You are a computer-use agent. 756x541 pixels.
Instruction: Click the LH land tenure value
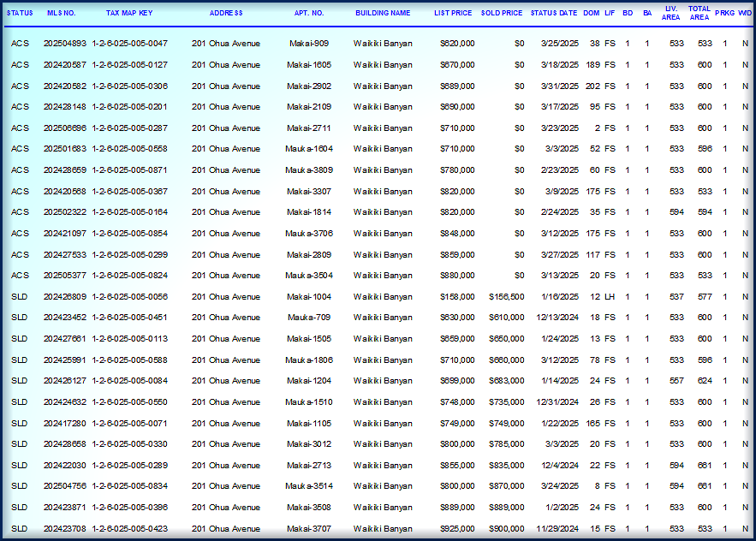click(x=610, y=296)
